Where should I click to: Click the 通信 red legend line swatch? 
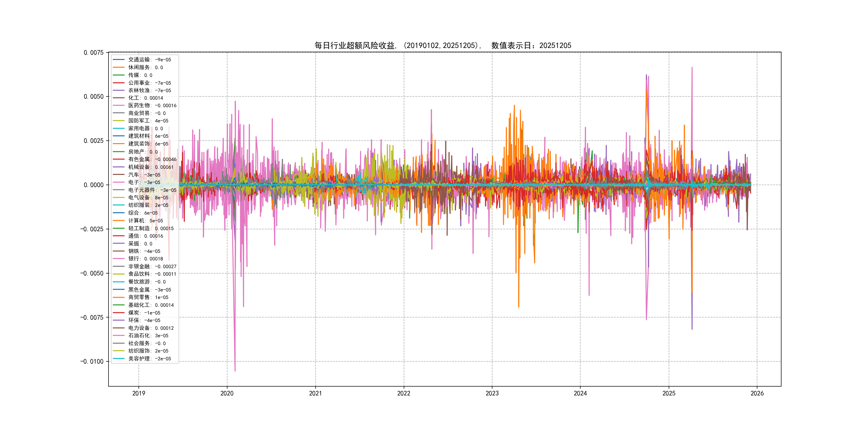(x=119, y=236)
